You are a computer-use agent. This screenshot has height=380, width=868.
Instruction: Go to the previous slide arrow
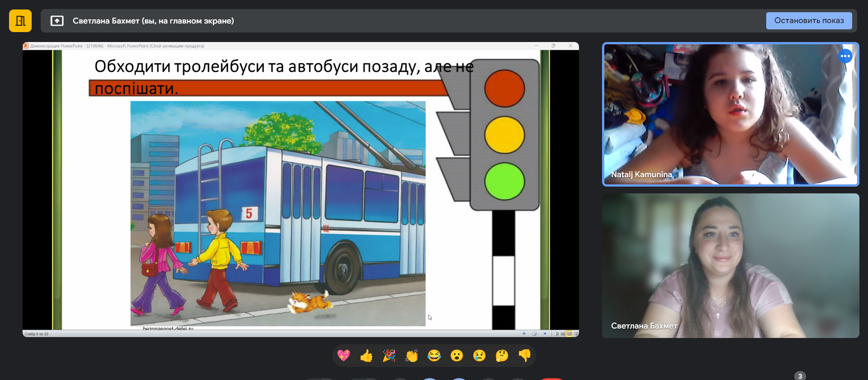click(x=524, y=334)
